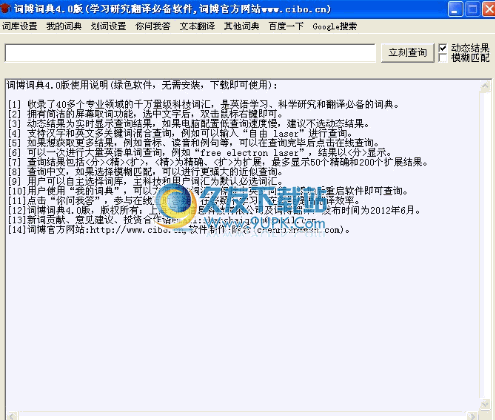Click the line [14] 词博官方网站 URL
Viewport: 495px width, 420px height.
pos(179,230)
